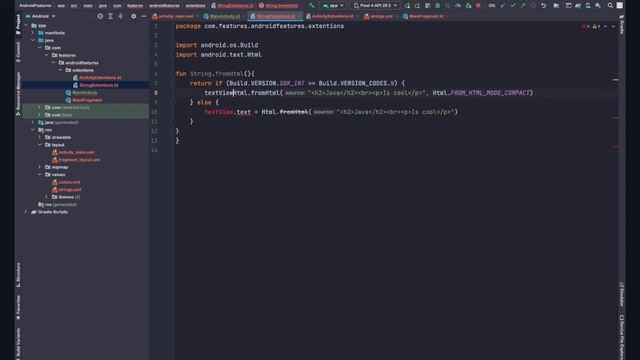640x360 pixels.
Task: Switch to the activity_main.xml editor tab
Action: (x=175, y=16)
